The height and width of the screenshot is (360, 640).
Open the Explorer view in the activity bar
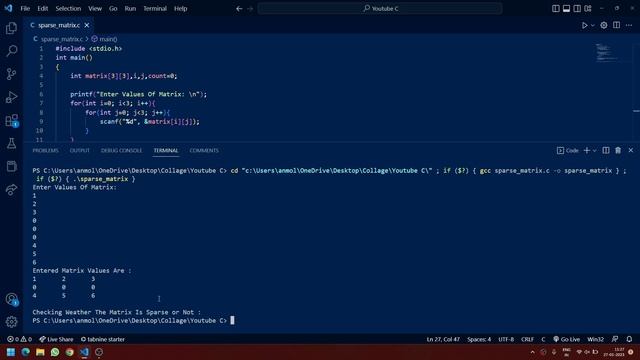pos(11,28)
